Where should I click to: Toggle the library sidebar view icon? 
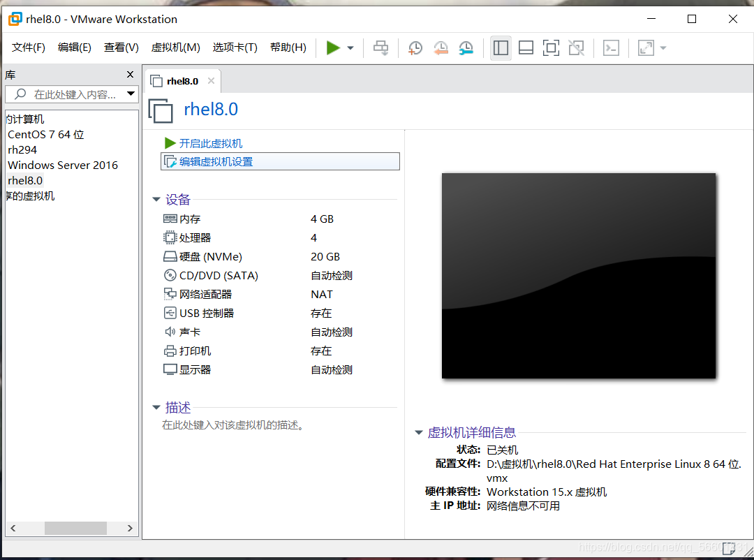pyautogui.click(x=501, y=47)
